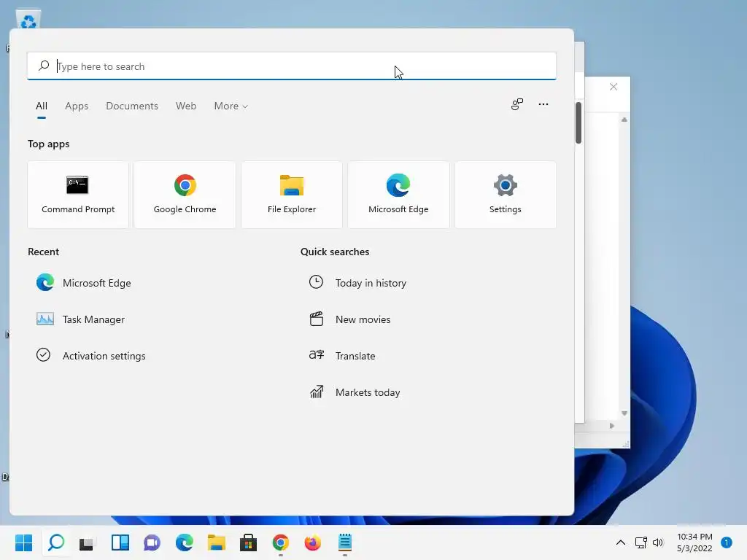This screenshot has width=747, height=560.
Task: Switch to the Apps search tab
Action: [77, 106]
